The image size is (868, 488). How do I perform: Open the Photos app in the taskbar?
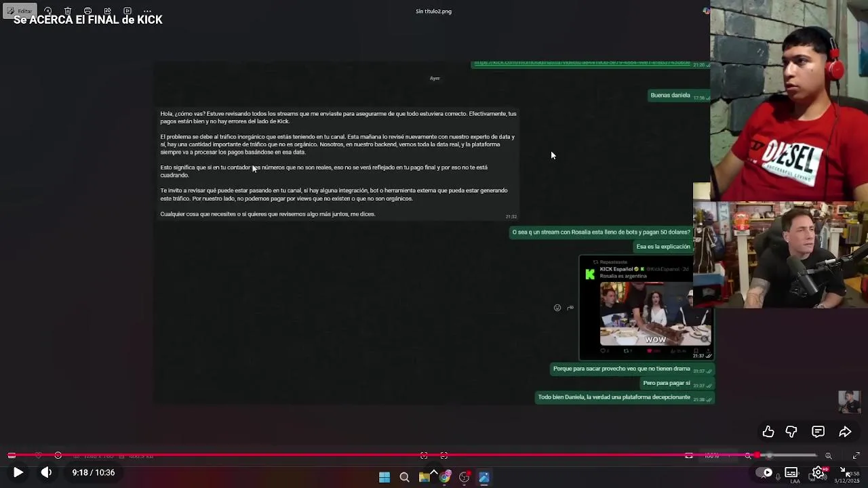pos(484,477)
